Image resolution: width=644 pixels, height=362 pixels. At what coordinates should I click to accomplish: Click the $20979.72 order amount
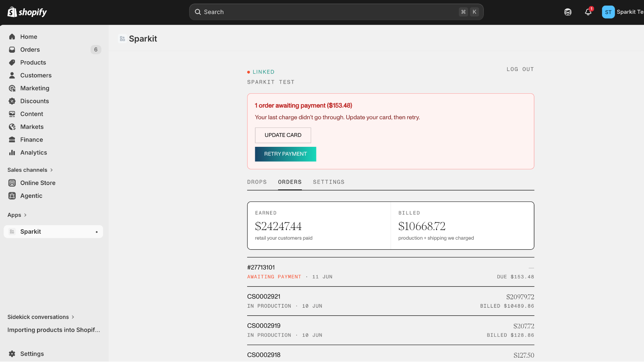[x=520, y=297]
